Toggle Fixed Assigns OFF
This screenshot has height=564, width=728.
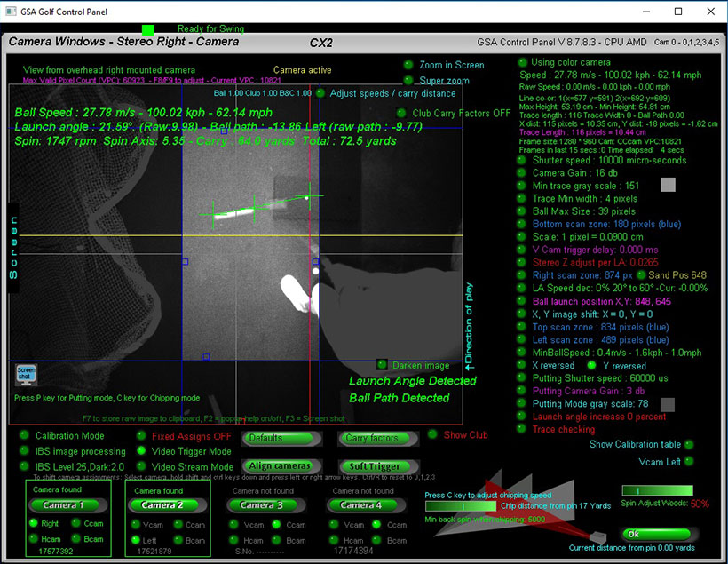point(141,436)
